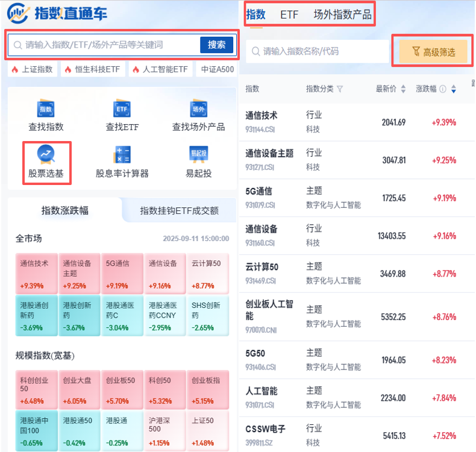Viewport: 476px width, 452px height.
Task: Open the CSSW电子 399811.SZ row
Action: click(357, 435)
